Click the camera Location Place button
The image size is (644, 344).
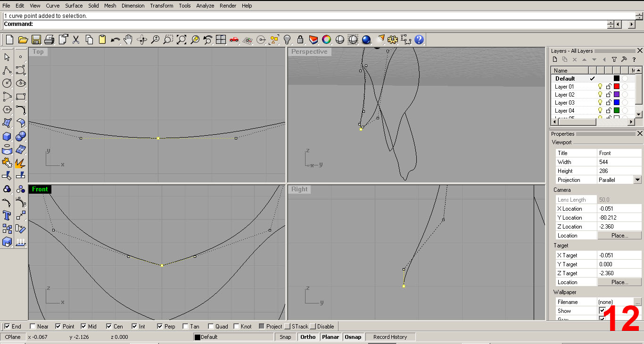point(619,236)
